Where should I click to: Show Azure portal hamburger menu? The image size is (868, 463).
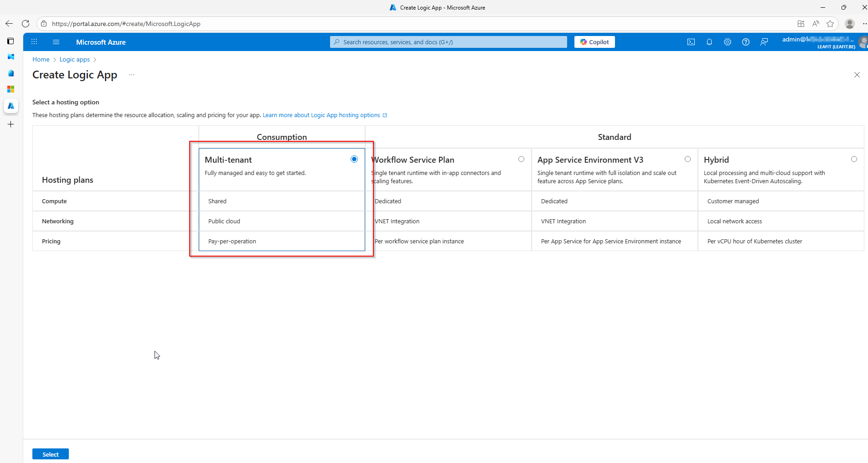coord(56,42)
